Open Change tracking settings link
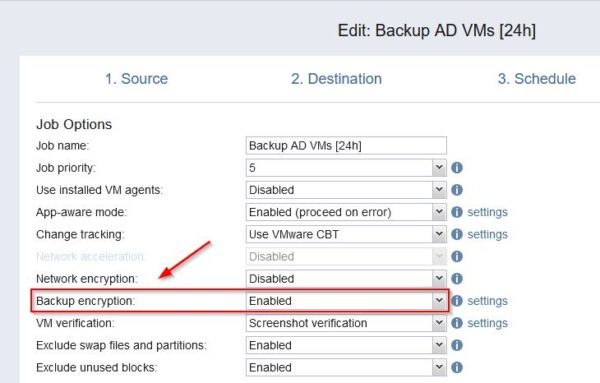The width and height of the screenshot is (600, 383). 488,235
